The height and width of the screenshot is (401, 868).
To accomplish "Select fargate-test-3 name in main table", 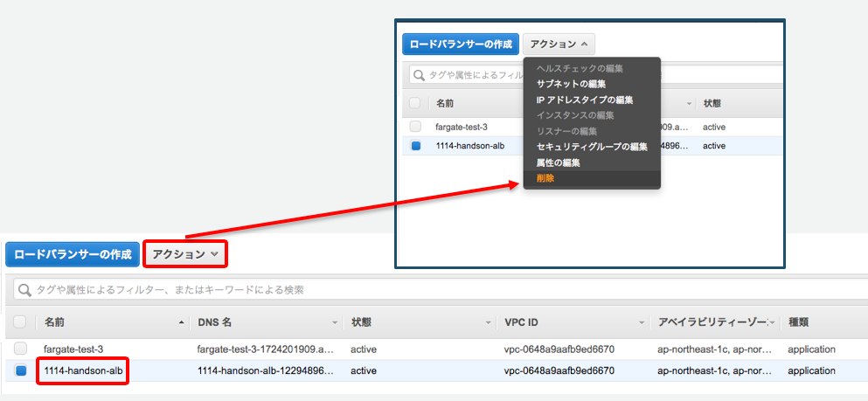I will (73, 349).
